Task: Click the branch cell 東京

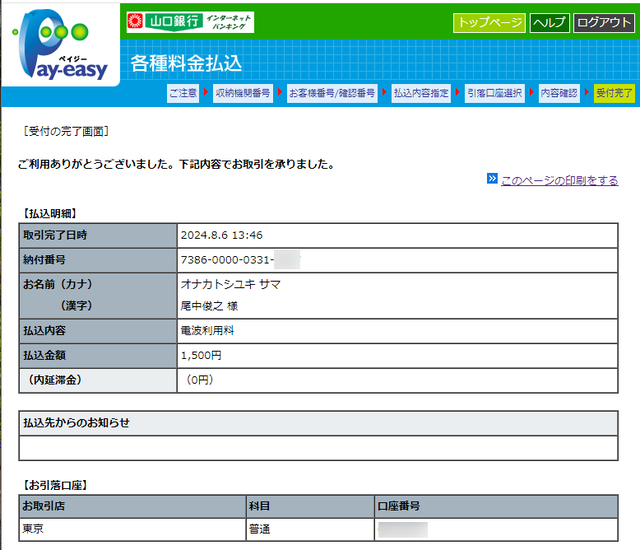Action: pos(133,529)
